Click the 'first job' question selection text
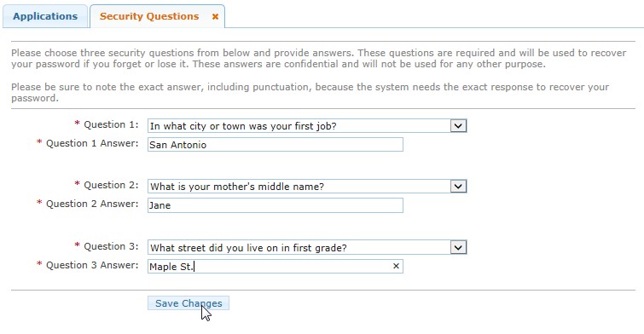Screen dimensions: 644x334 tap(243, 126)
